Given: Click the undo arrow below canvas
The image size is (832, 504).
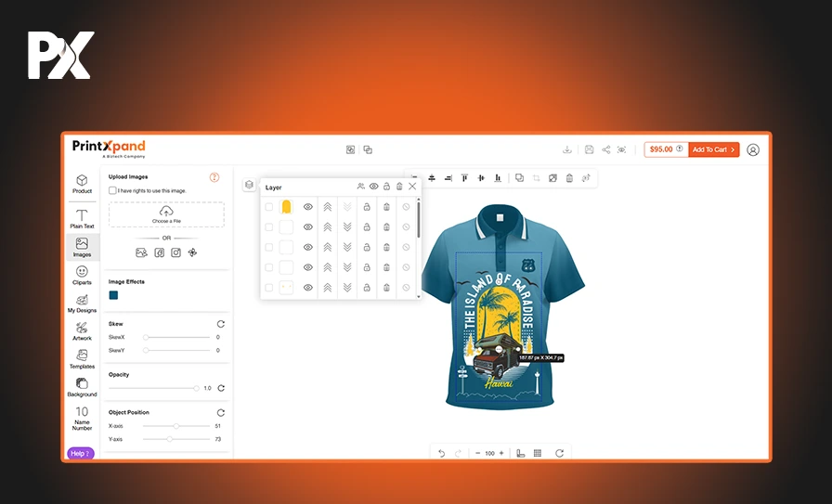Looking at the screenshot, I should tap(441, 453).
